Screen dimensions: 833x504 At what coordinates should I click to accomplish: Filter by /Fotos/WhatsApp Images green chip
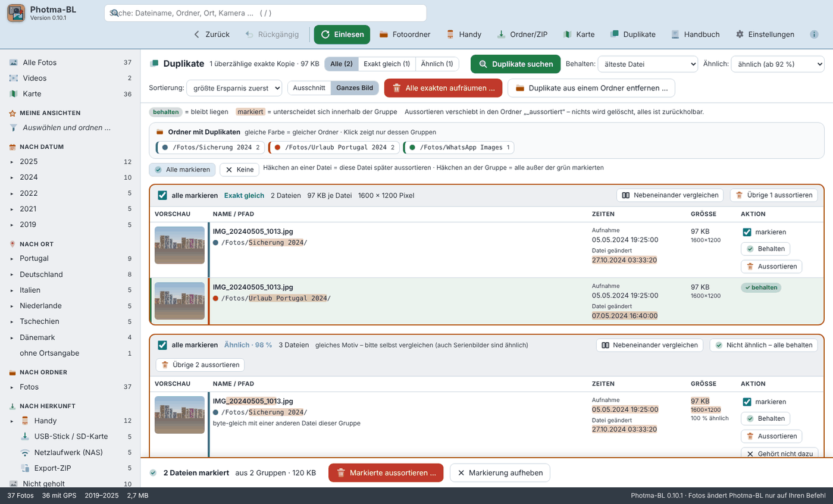(459, 148)
